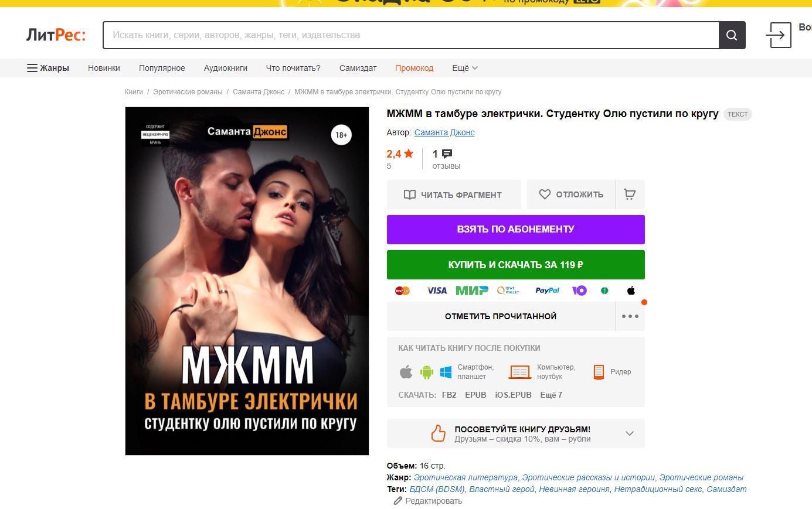Open author link Саманта Джонс
Image resolution: width=812 pixels, height=509 pixels.
click(x=444, y=132)
